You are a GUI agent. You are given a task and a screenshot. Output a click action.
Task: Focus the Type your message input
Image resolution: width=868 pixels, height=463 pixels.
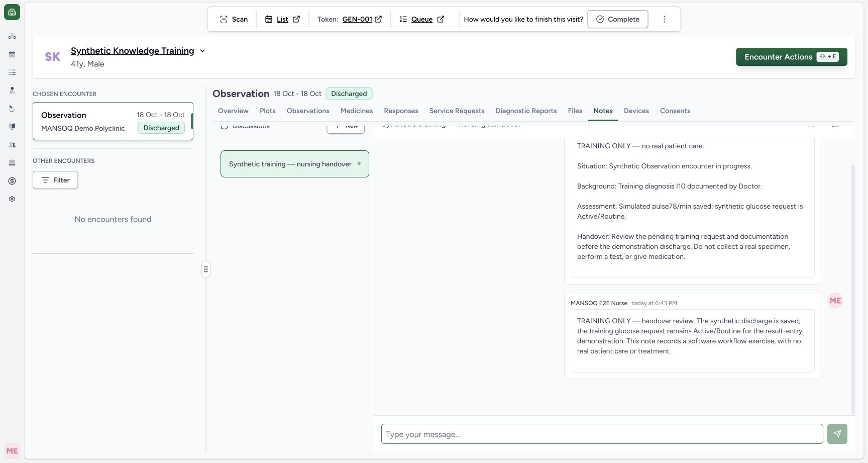602,434
